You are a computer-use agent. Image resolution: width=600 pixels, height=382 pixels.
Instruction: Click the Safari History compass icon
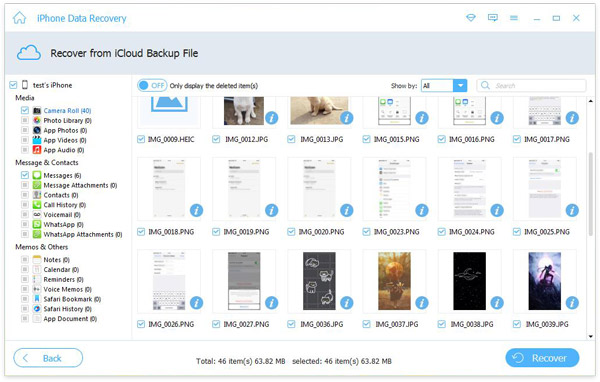(37, 309)
